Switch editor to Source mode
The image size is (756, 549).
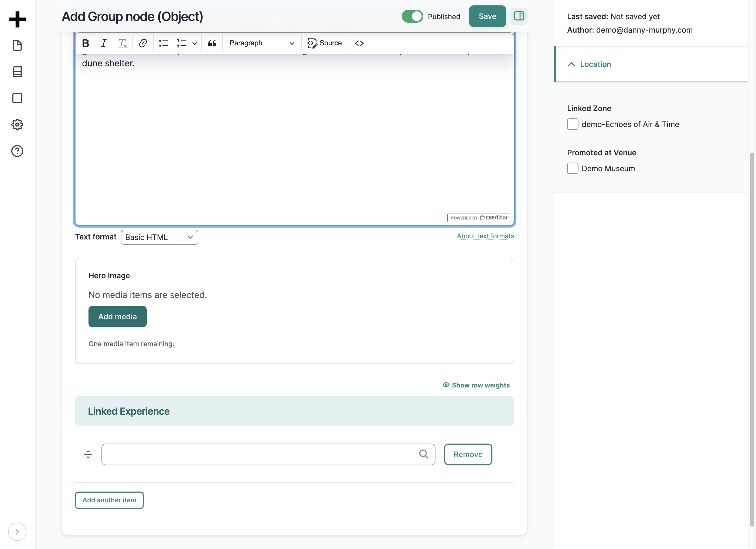[x=325, y=43]
